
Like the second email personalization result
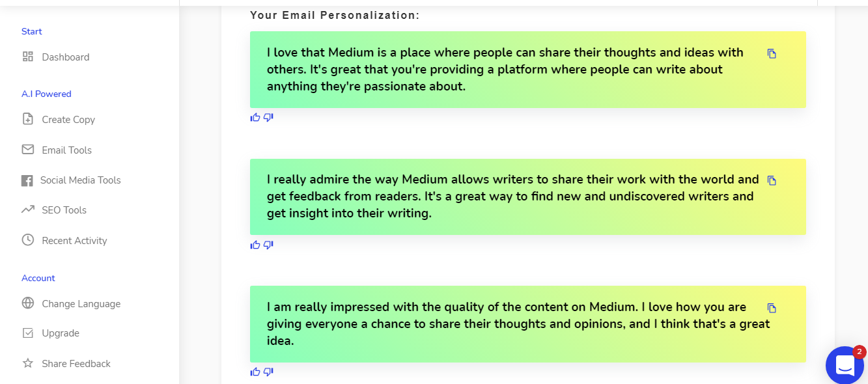point(255,245)
